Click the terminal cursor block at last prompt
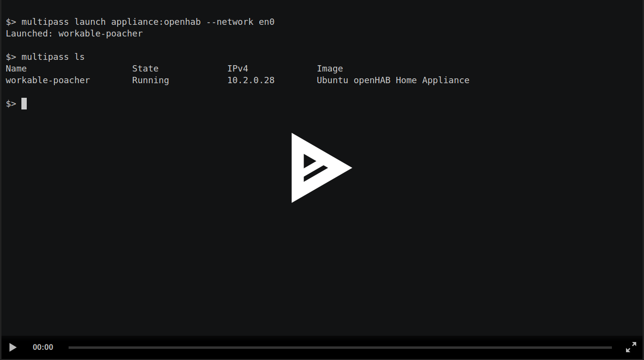The width and height of the screenshot is (644, 360). [x=24, y=104]
